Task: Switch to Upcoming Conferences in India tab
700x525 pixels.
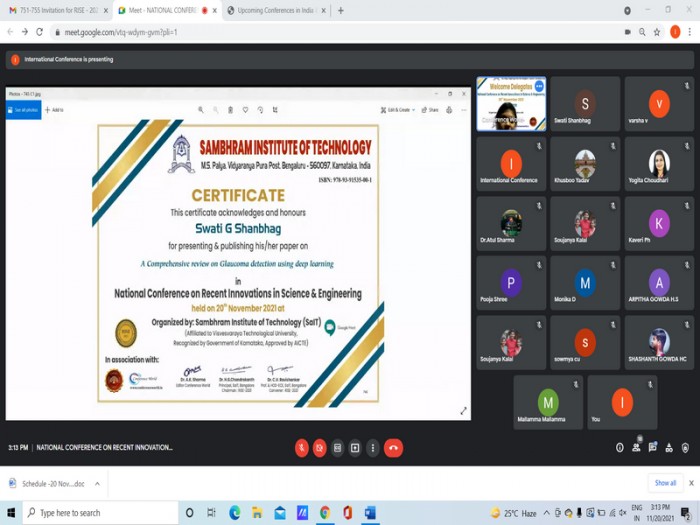Action: pyautogui.click(x=276, y=10)
